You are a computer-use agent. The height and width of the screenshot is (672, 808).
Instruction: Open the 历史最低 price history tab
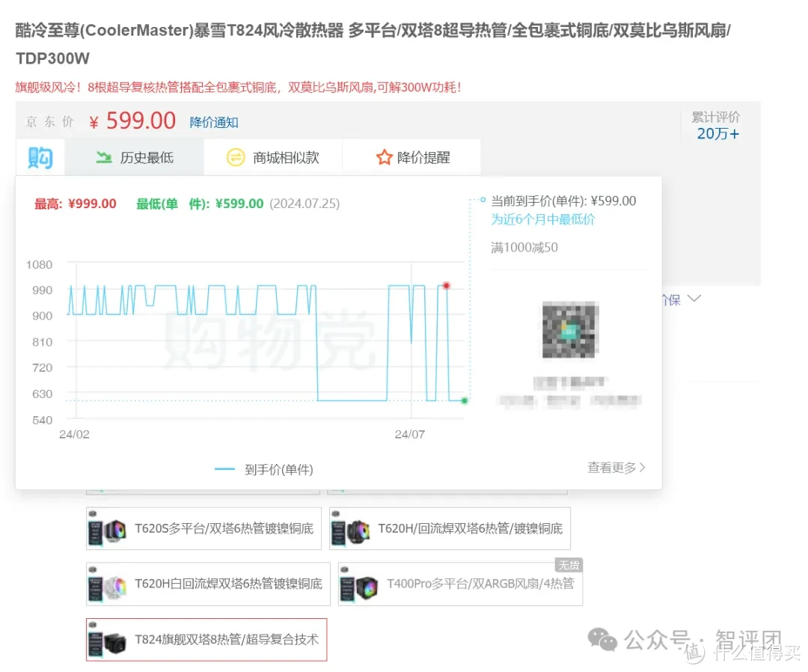point(135,158)
